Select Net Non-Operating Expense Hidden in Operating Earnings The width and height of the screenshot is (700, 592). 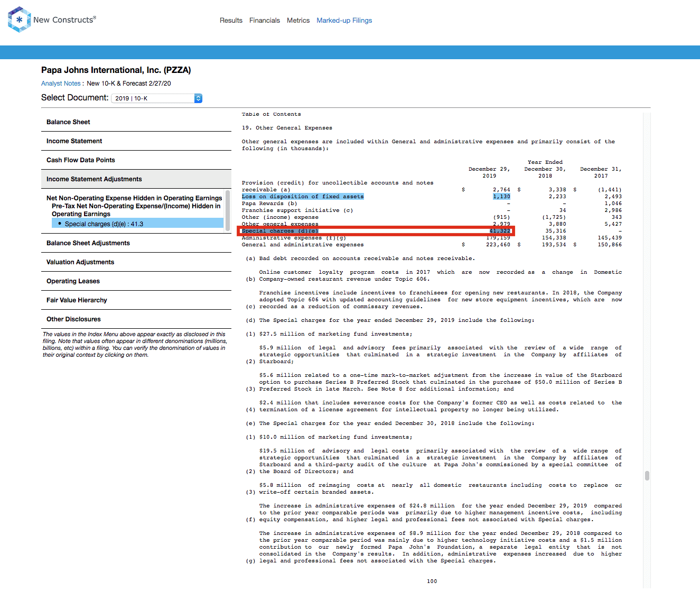[x=134, y=198]
